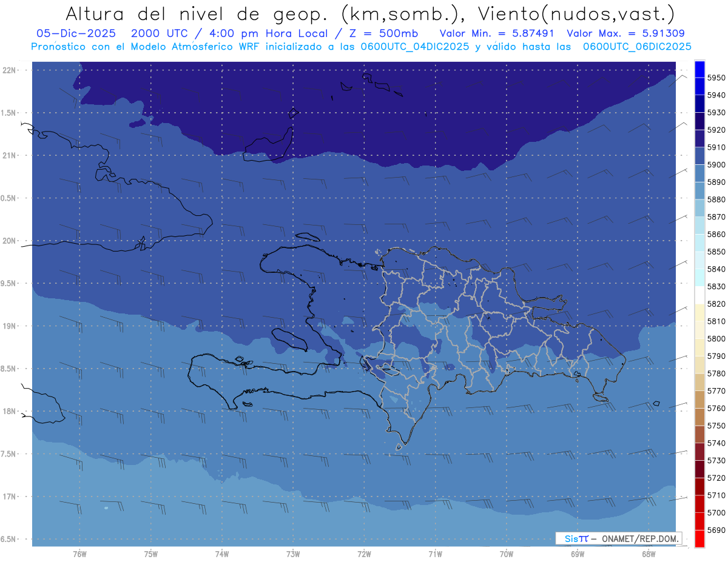Screen dimensions: 728x562
Task: Pick the red legend swatch between 5690 and 5700
Action: pos(699,521)
